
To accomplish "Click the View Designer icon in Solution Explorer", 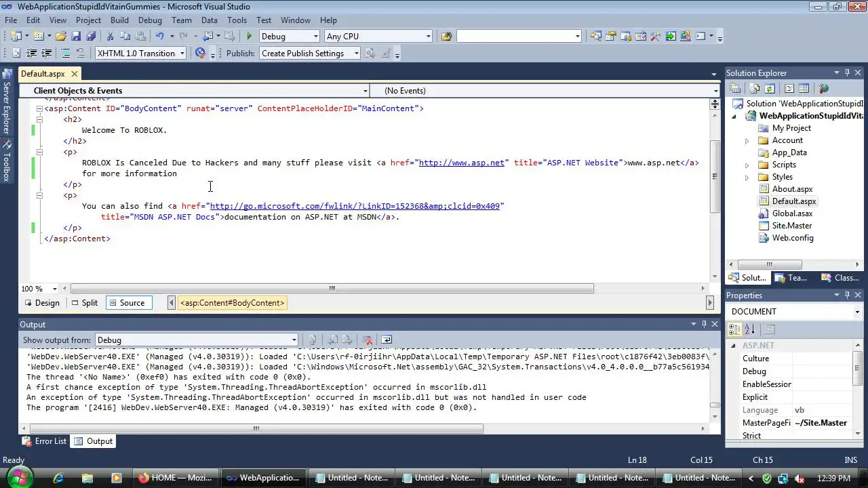I will click(x=804, y=88).
